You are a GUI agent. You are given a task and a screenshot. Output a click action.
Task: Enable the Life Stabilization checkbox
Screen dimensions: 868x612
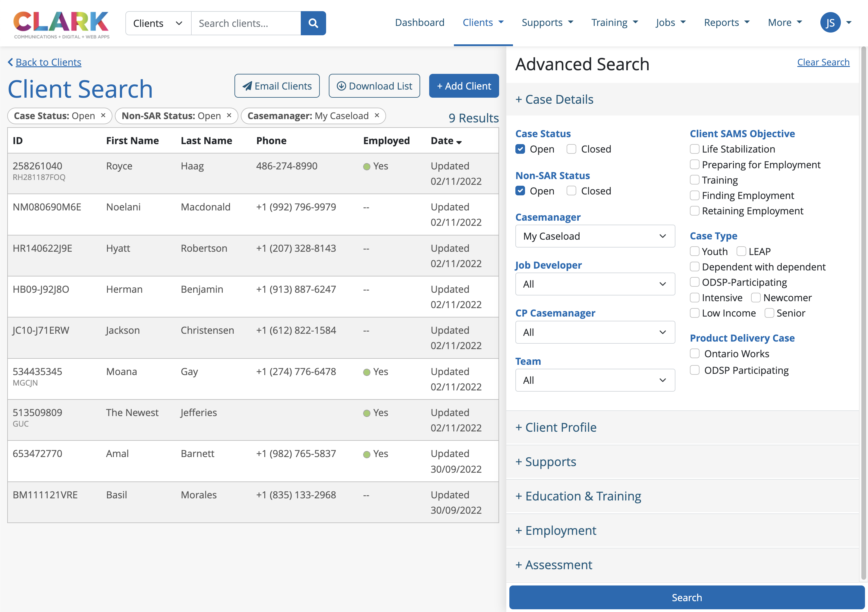tap(694, 149)
